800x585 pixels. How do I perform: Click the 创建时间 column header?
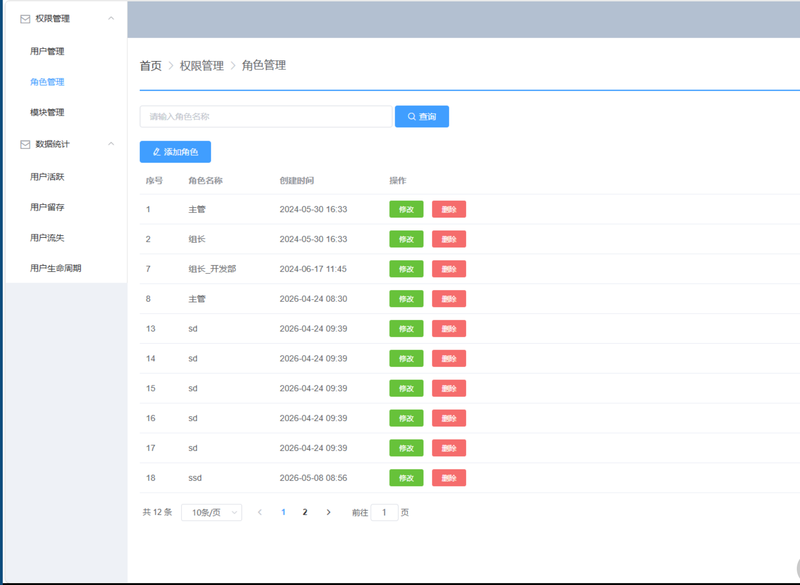[x=296, y=181]
